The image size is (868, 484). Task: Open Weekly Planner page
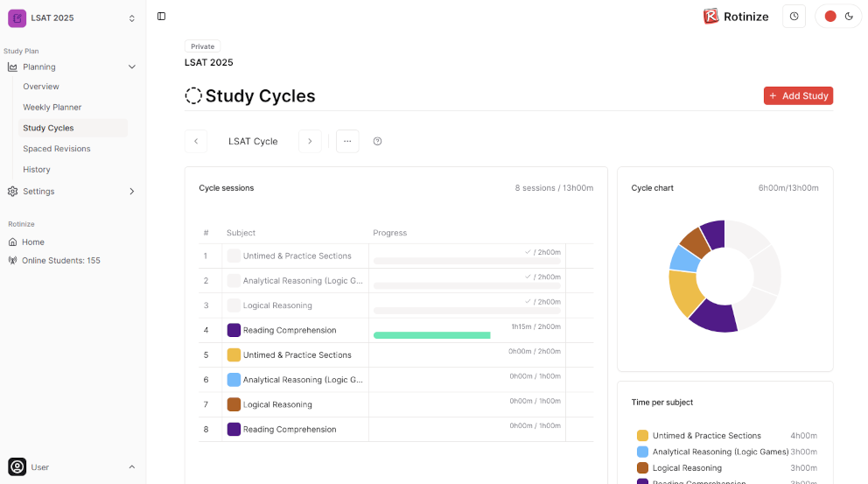[52, 108]
